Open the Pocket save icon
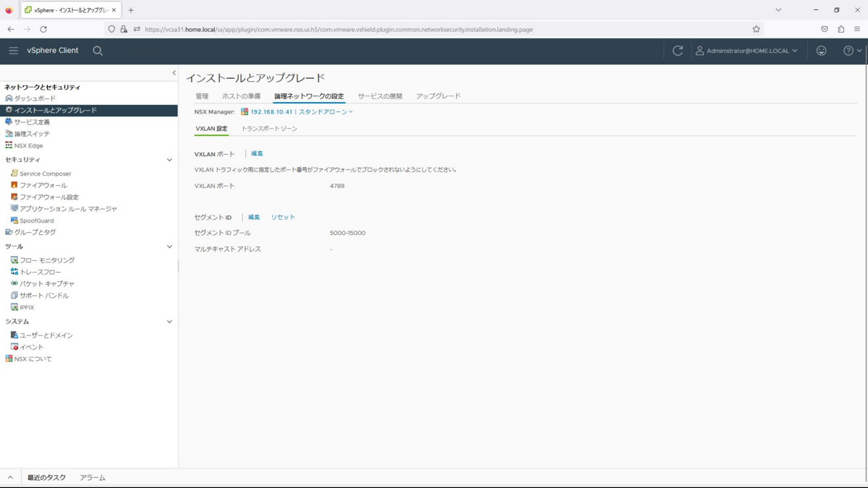 [x=824, y=29]
